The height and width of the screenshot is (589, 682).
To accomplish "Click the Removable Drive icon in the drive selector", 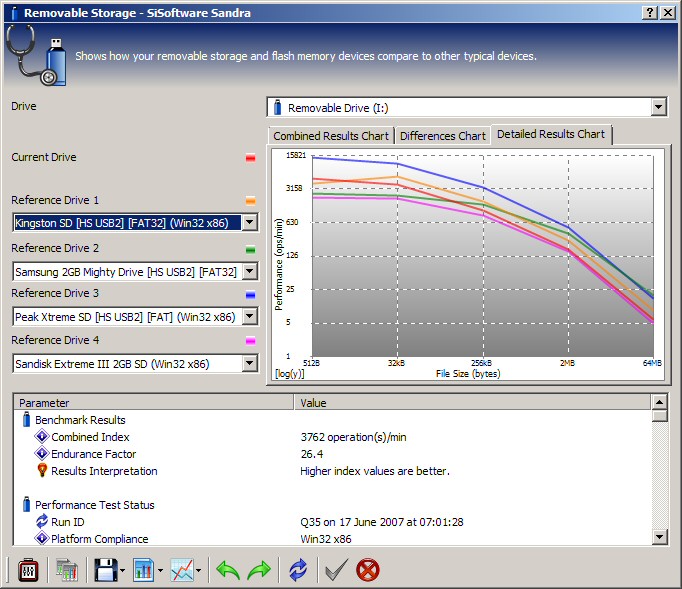I will (x=277, y=107).
